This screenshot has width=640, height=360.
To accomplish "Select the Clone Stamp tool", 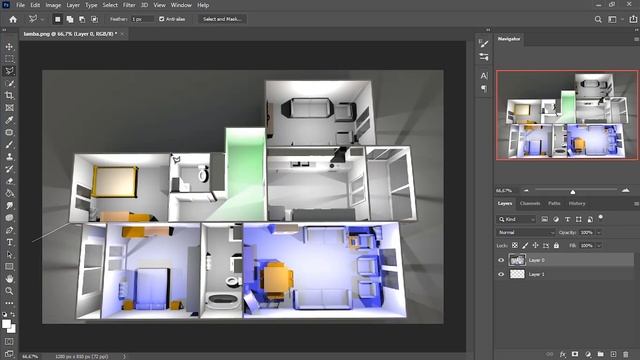I will (x=9, y=157).
